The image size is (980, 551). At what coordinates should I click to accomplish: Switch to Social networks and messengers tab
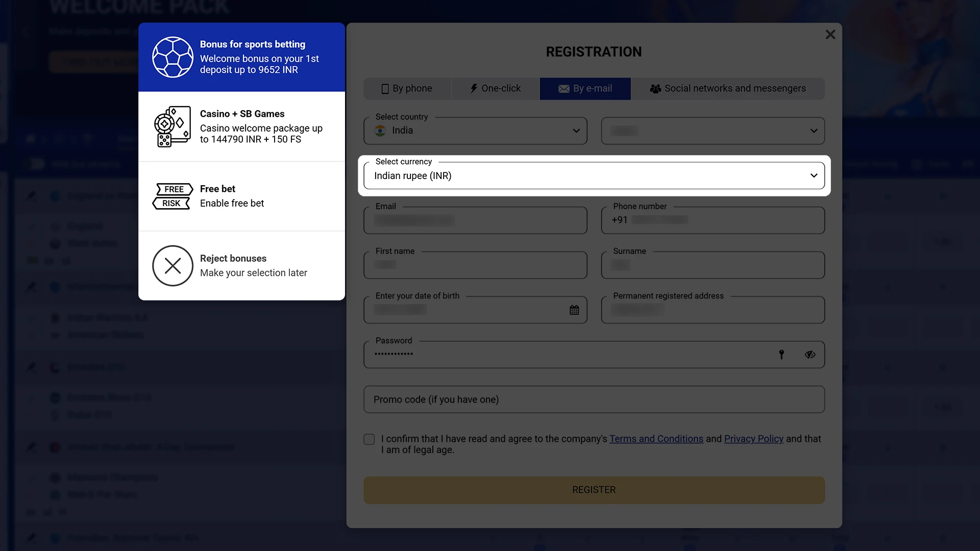coord(728,88)
